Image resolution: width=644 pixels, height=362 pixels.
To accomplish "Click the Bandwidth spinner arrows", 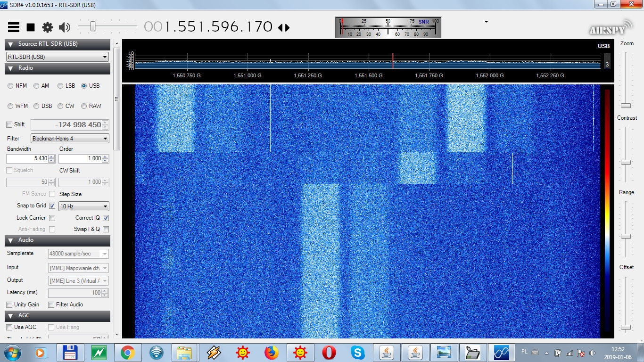I will (52, 158).
